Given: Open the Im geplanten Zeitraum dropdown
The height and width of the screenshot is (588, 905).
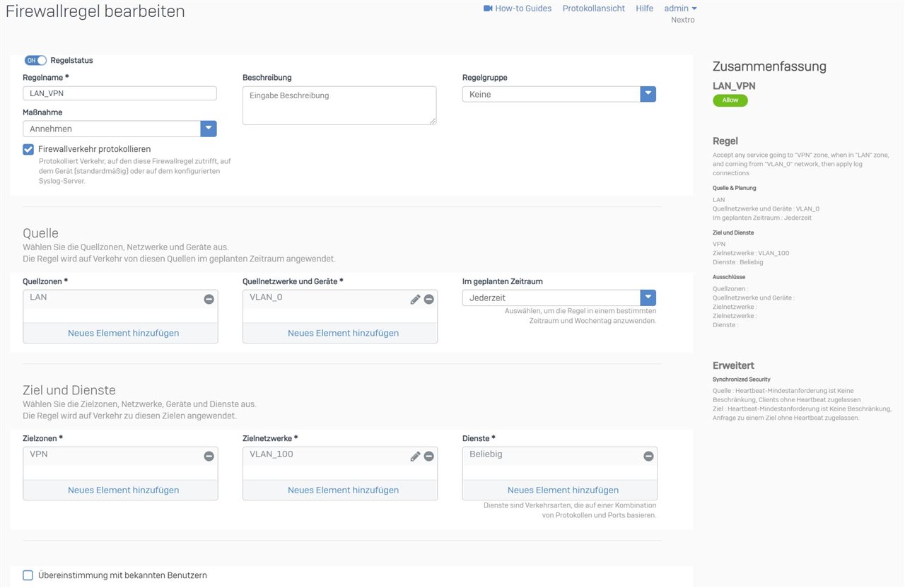Looking at the screenshot, I should [x=648, y=298].
